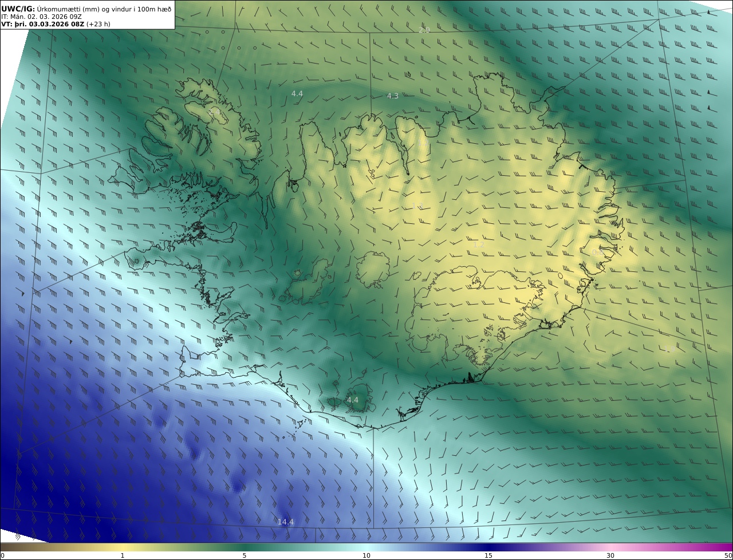Click the "1.2" value label on the map
This screenshot has width=733, height=560.
[478, 244]
